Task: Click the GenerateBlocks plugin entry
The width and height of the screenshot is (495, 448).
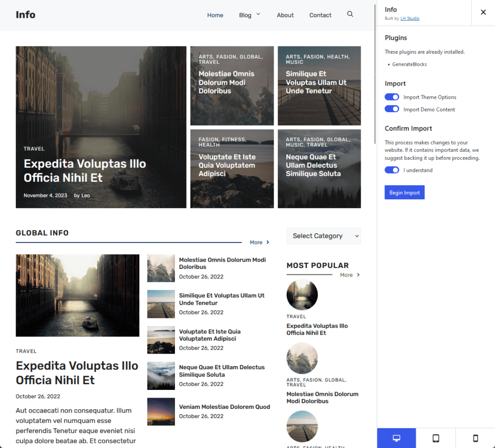Action: [409, 64]
